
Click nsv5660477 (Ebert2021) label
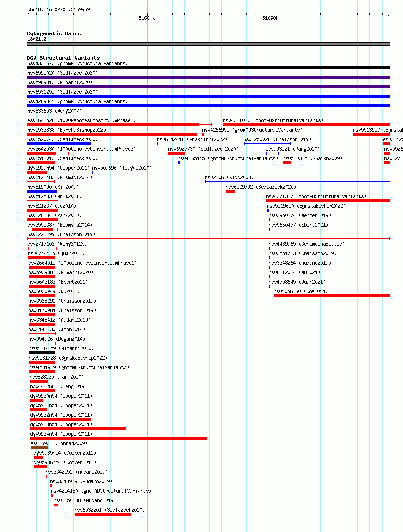(x=298, y=225)
